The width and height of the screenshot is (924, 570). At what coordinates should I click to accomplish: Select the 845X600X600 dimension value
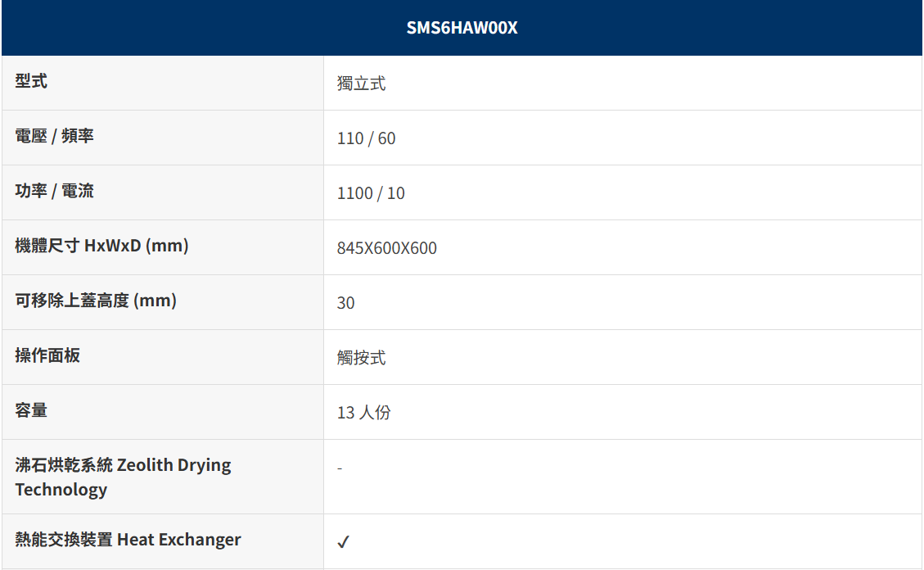click(386, 248)
